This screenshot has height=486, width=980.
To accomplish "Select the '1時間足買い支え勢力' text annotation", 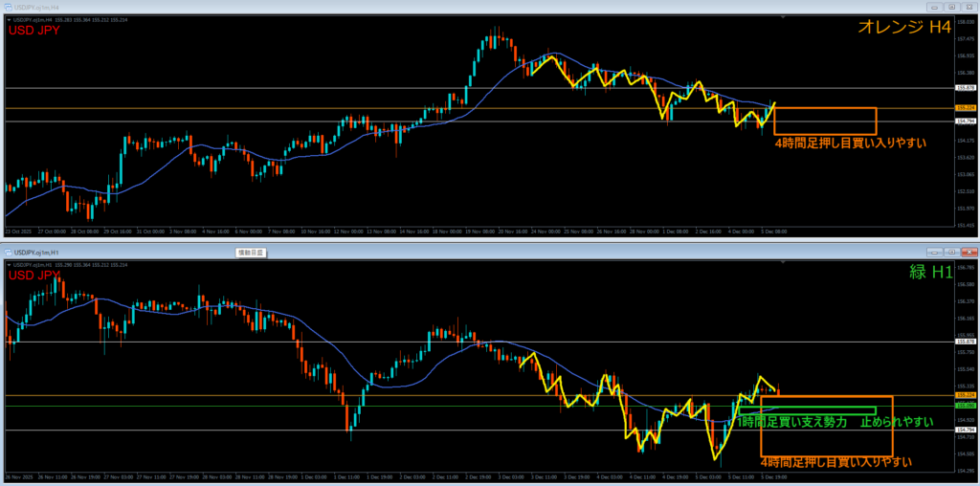I will tap(792, 422).
